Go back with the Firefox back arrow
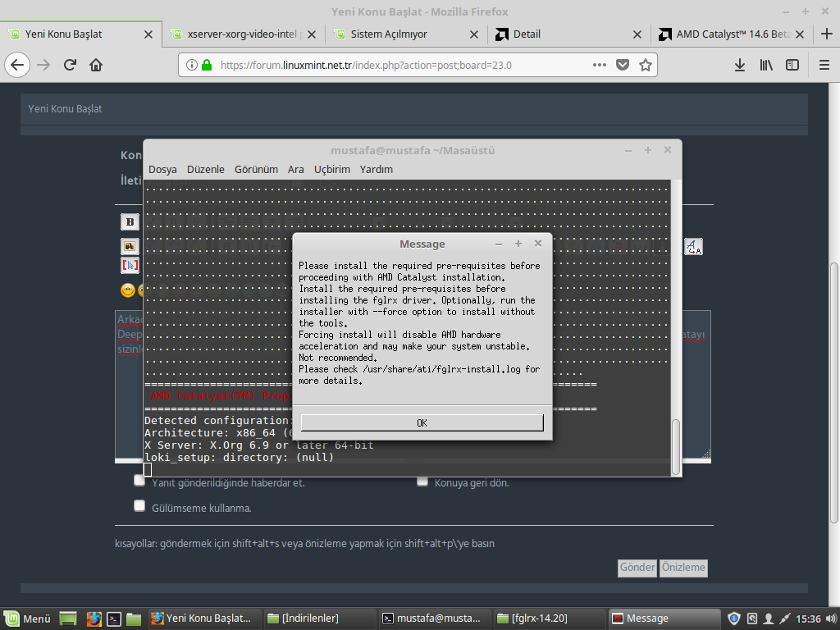840x630 pixels. tap(17, 65)
